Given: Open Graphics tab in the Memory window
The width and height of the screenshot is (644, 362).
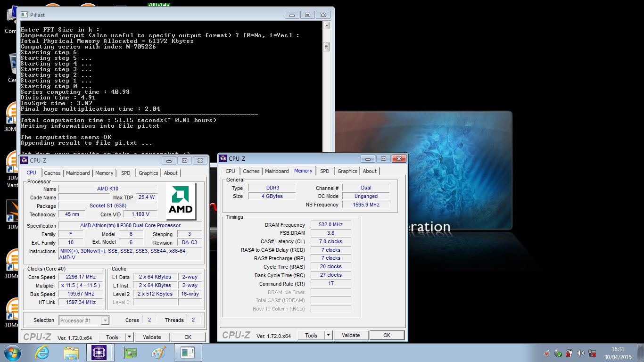Looking at the screenshot, I should click(x=347, y=171).
